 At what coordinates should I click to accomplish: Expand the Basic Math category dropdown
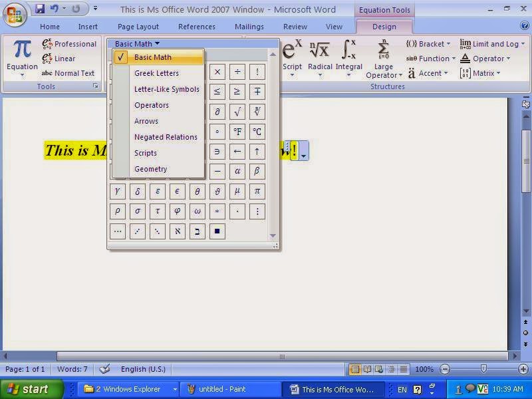(x=137, y=44)
